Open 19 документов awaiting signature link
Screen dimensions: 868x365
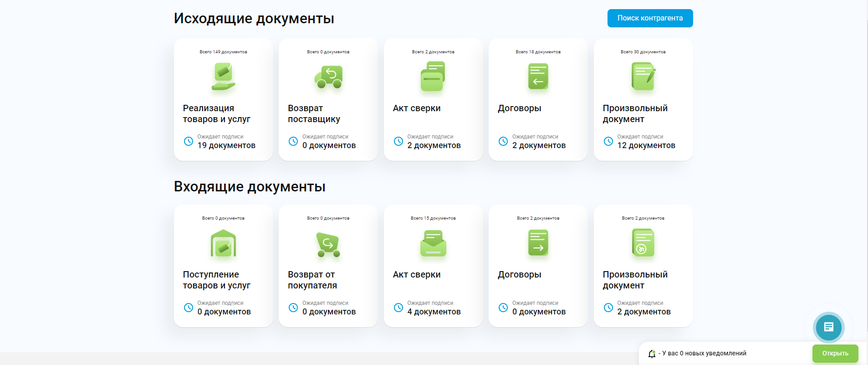226,145
